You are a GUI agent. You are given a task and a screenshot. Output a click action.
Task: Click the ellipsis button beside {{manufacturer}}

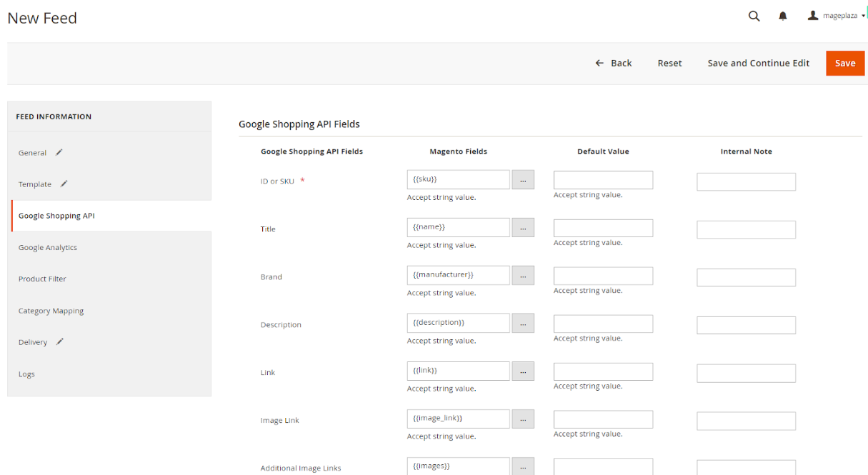pos(523,276)
